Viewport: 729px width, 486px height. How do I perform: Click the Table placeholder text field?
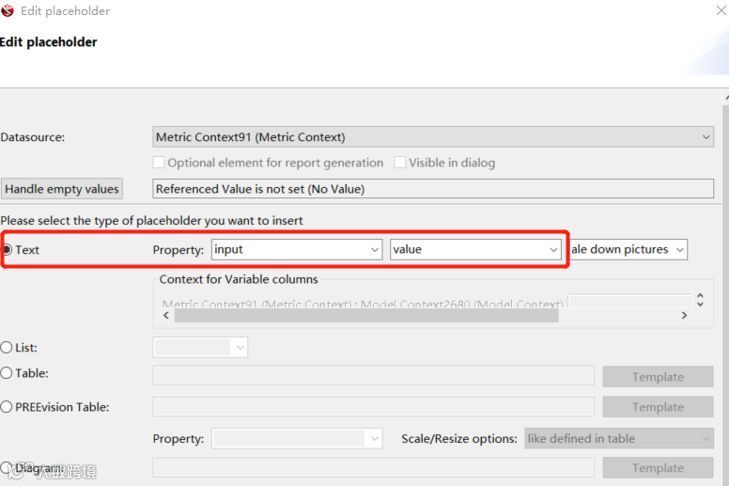coord(373,376)
